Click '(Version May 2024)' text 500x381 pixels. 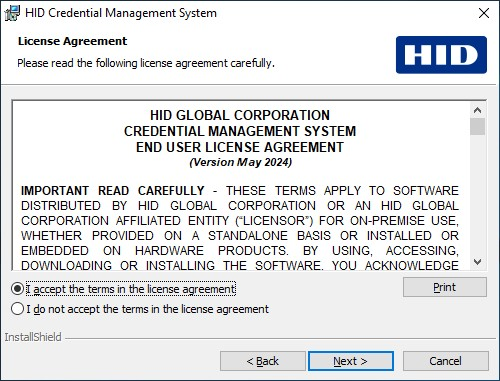[241, 162]
